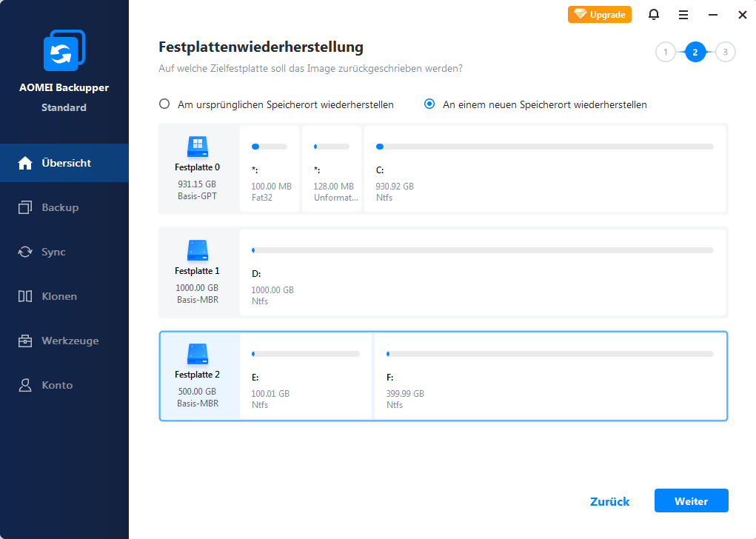Select the D: 1000.00 GB partition
The image size is (756, 539).
[482, 272]
